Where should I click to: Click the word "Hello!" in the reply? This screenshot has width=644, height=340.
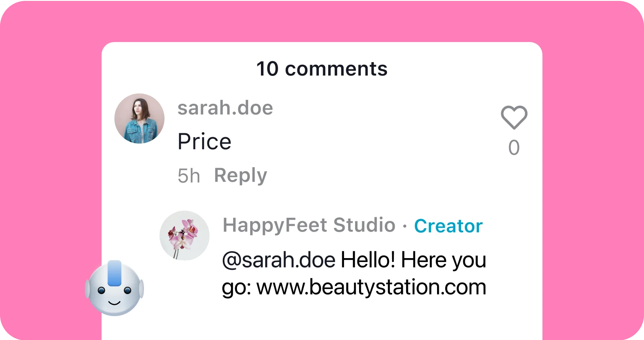point(367,260)
